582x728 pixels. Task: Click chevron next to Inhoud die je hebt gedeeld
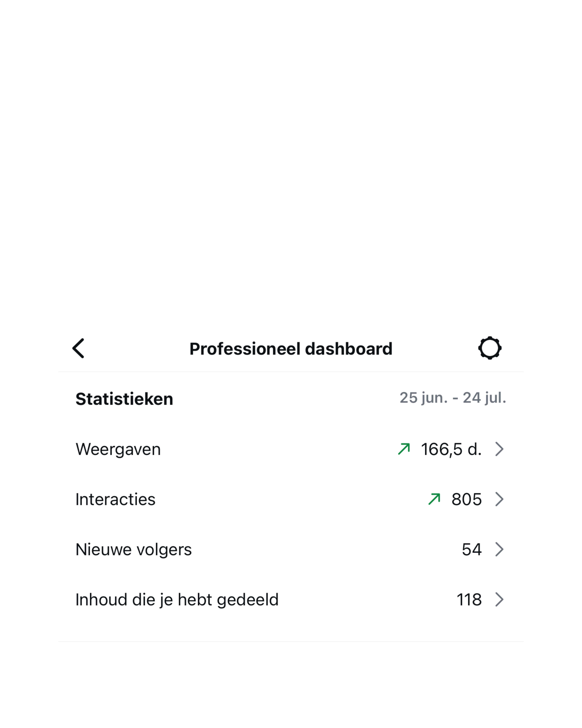coord(499,599)
